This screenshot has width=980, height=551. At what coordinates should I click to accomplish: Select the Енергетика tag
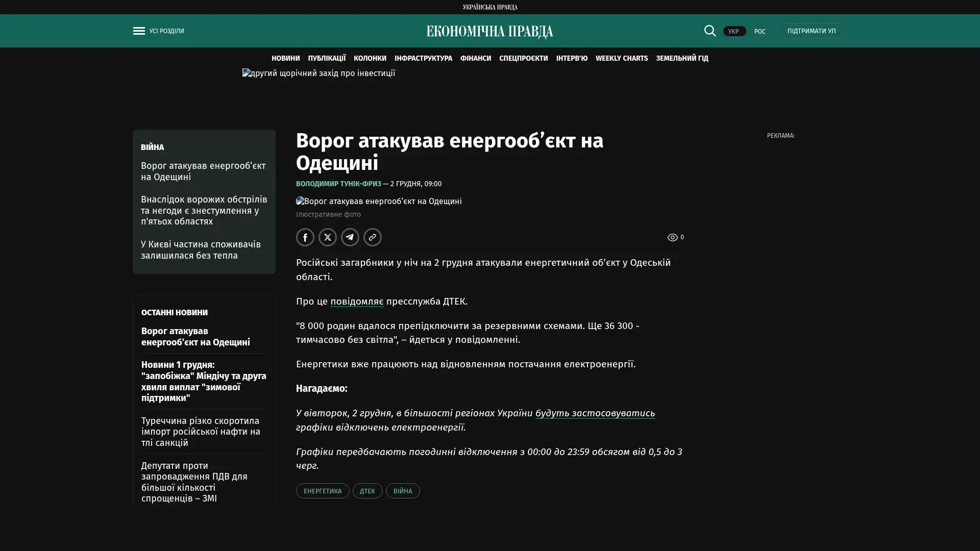point(322,491)
